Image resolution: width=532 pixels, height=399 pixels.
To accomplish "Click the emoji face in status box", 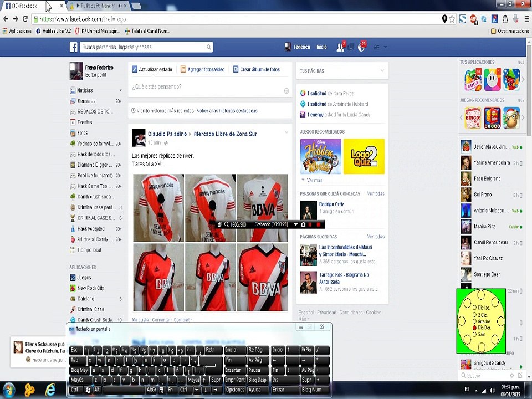I will [x=287, y=90].
